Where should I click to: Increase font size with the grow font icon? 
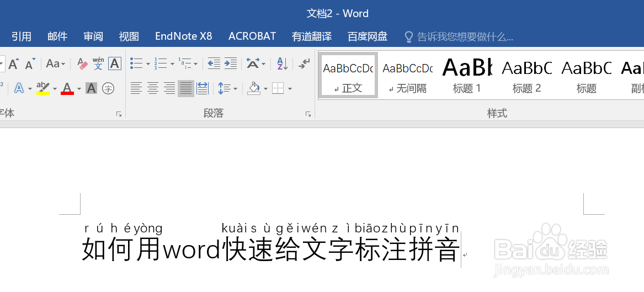point(14,63)
